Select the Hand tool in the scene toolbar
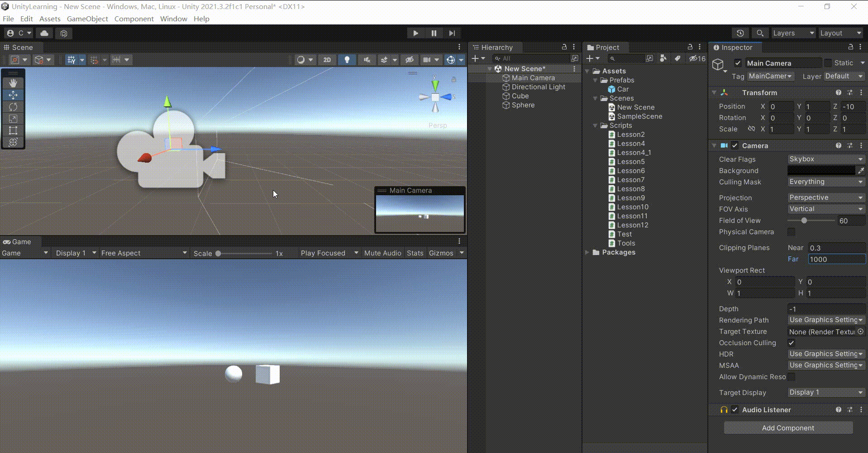Image resolution: width=868 pixels, height=453 pixels. 13,82
